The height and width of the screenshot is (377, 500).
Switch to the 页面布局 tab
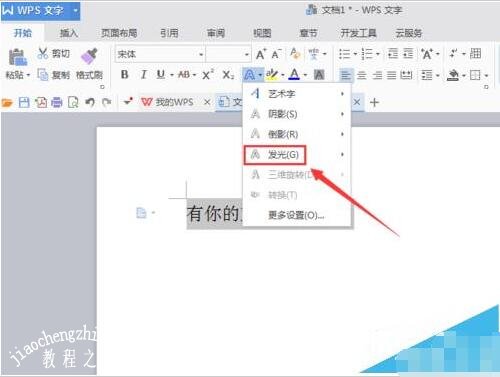click(x=119, y=33)
